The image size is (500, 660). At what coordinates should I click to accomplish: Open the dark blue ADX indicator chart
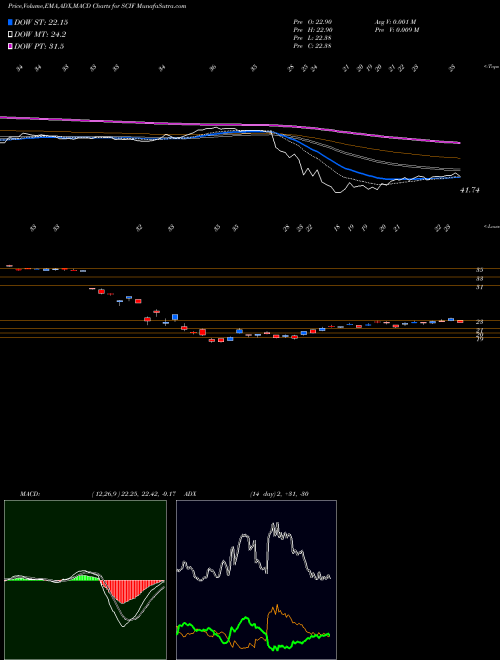click(x=256, y=580)
